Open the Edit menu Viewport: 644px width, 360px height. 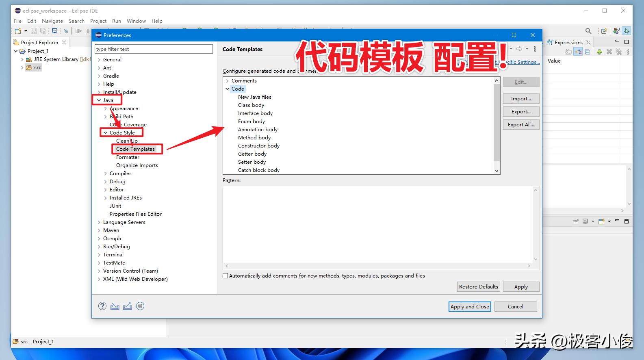point(32,21)
